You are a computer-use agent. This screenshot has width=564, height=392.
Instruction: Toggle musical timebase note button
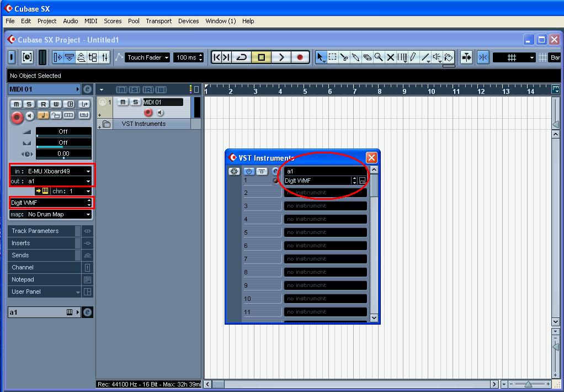coord(43,115)
